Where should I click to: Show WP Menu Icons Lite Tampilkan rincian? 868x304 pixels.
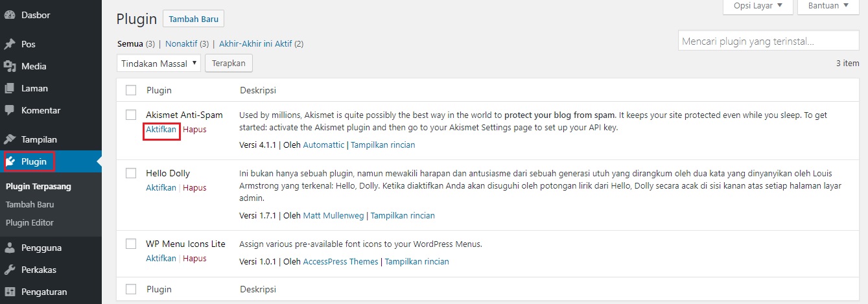417,261
